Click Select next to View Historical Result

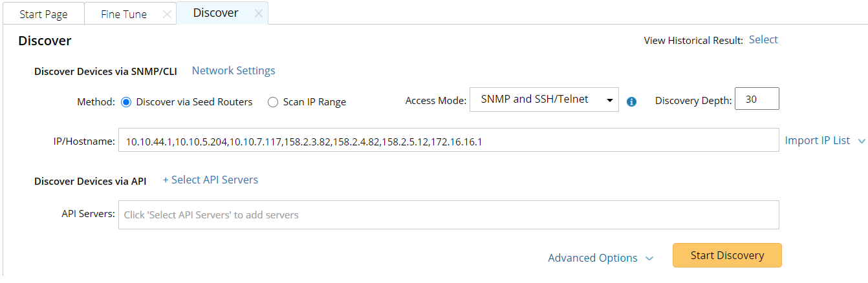pos(763,39)
